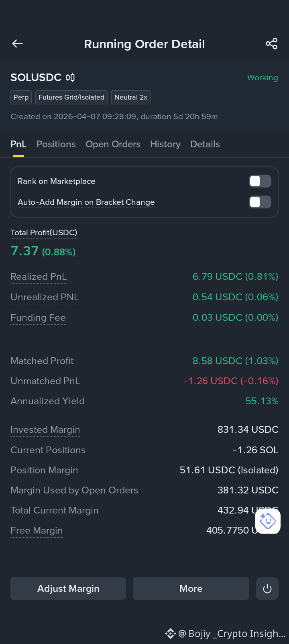Click the Adjust Margin button
The image size is (289, 644).
(x=68, y=589)
